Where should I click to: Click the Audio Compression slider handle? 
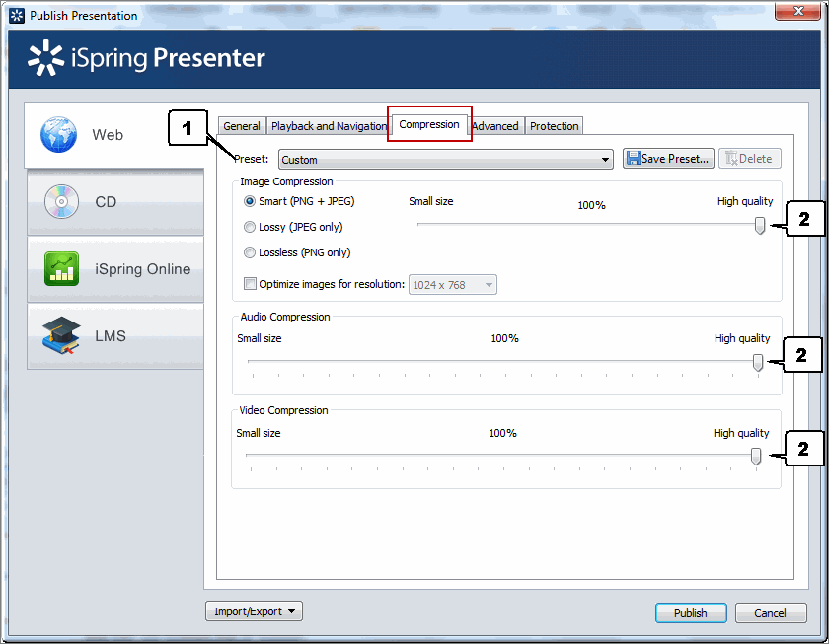point(758,362)
